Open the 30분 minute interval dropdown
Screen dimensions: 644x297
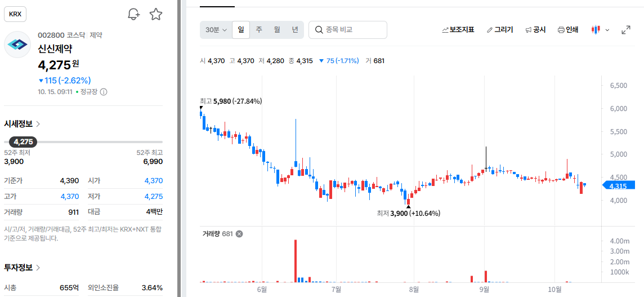[216, 30]
